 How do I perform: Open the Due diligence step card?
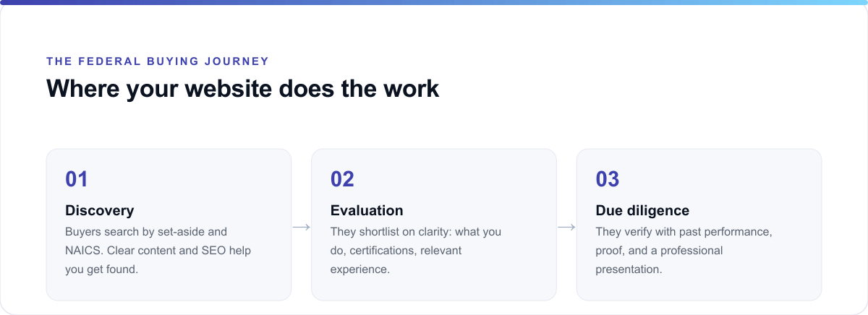[699, 225]
